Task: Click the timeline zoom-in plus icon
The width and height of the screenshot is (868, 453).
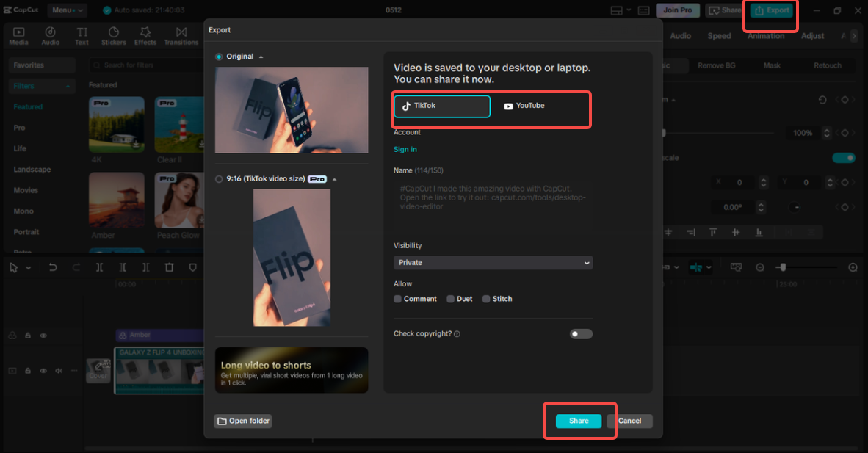Action: pyautogui.click(x=853, y=267)
